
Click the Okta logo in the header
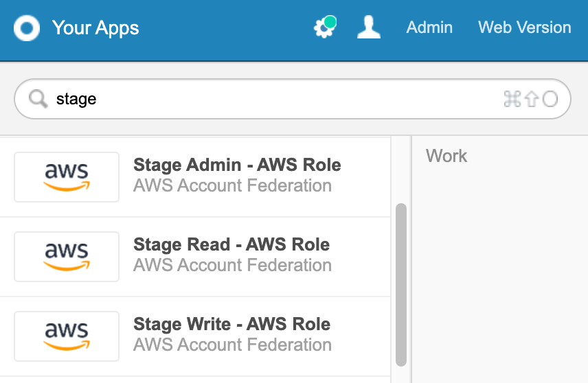coord(27,28)
